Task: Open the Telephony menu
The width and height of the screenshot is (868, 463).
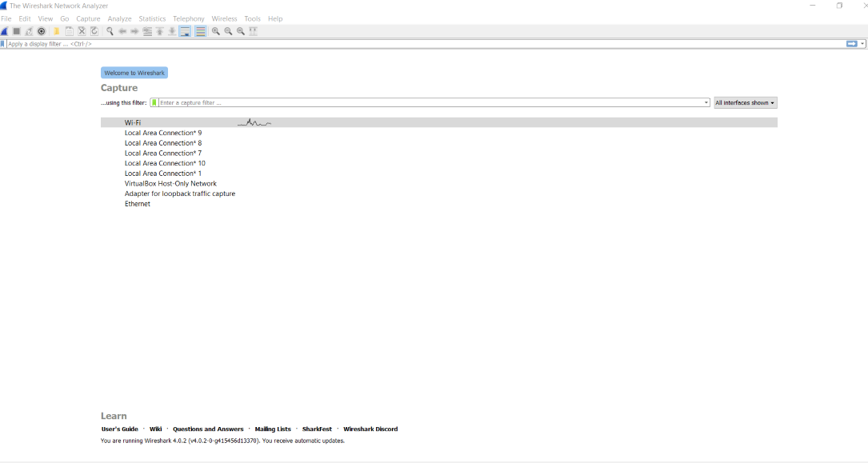Action: pos(189,19)
